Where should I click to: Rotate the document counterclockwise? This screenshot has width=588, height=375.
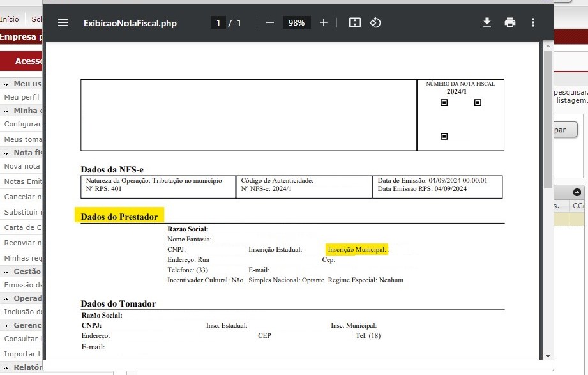375,22
